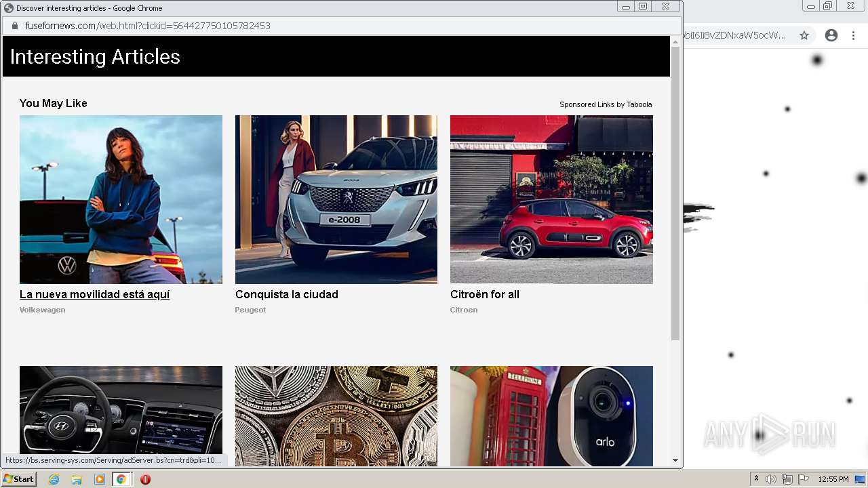This screenshot has height=488, width=868.
Task: Click the 12:55 PM taskbar clock
Action: (x=833, y=479)
